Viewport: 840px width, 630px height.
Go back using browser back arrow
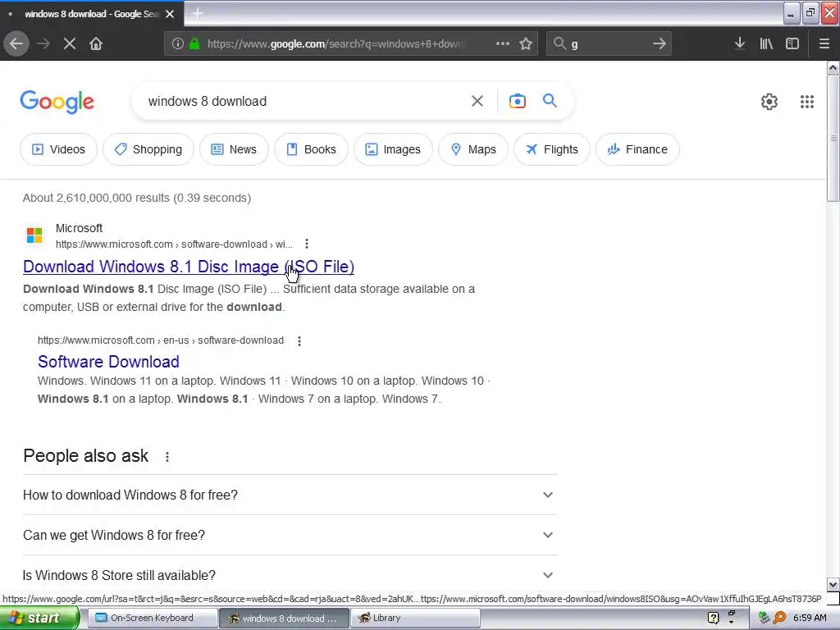tap(16, 43)
